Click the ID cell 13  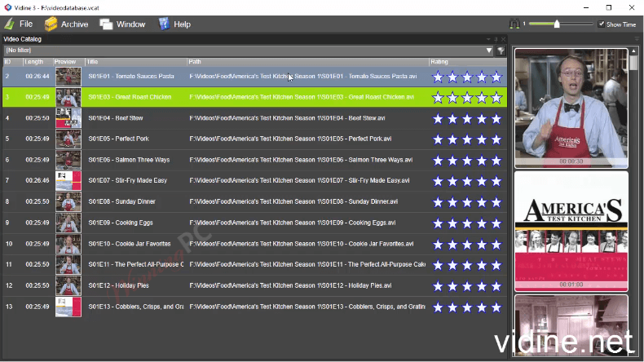coord(9,307)
